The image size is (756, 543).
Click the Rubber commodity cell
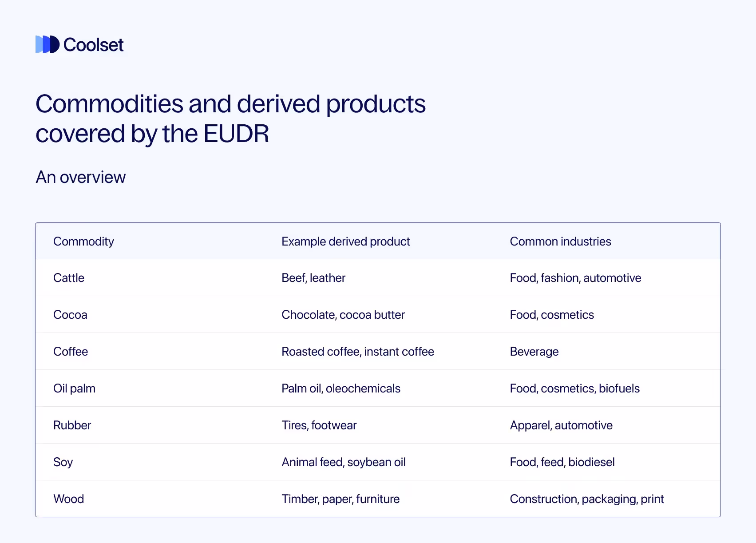click(72, 425)
